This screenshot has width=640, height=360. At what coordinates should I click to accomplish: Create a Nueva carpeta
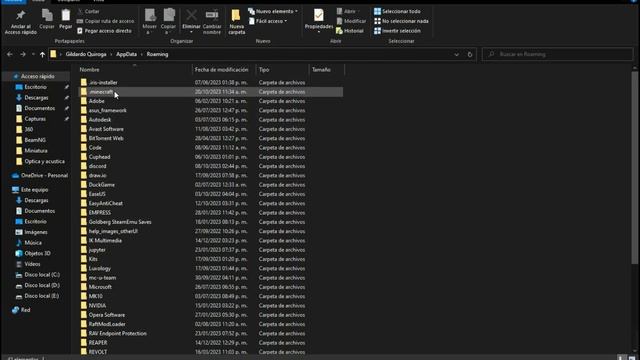[236, 22]
